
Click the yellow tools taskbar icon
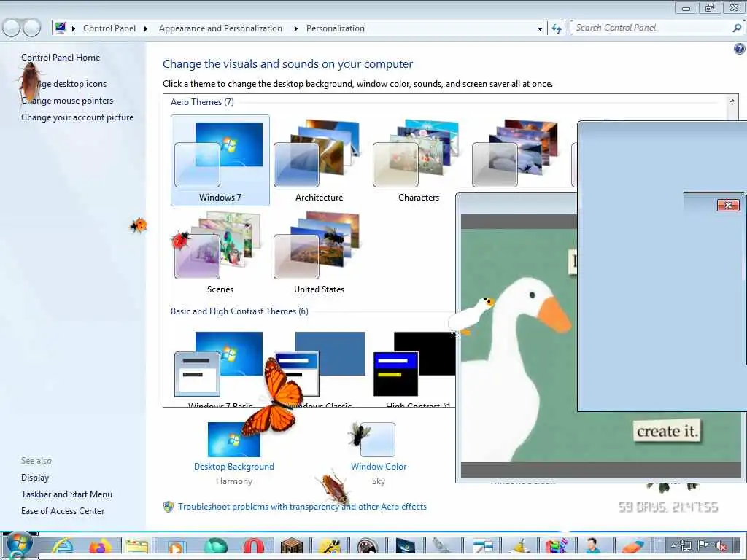tap(329, 547)
